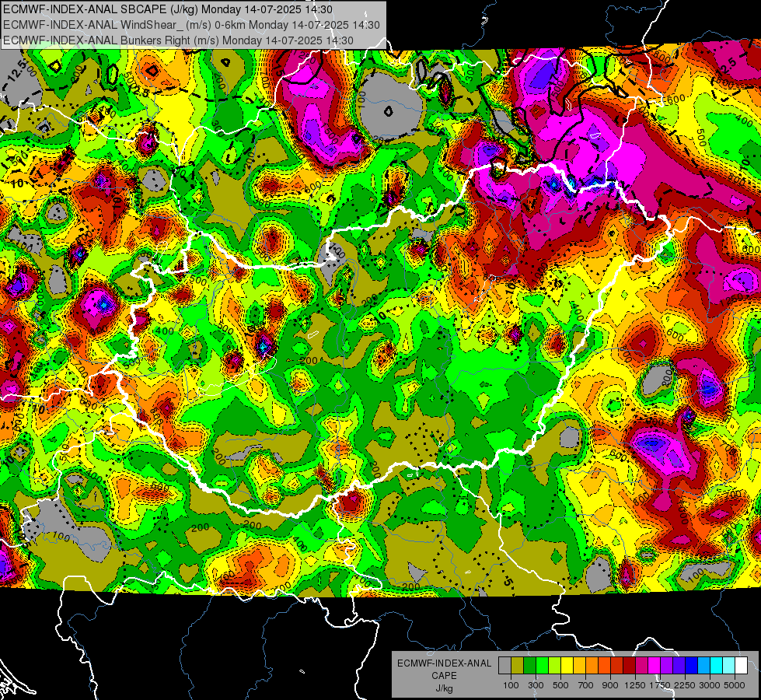Click the ECMWF-INDEX-ANAL legend heading

[444, 663]
